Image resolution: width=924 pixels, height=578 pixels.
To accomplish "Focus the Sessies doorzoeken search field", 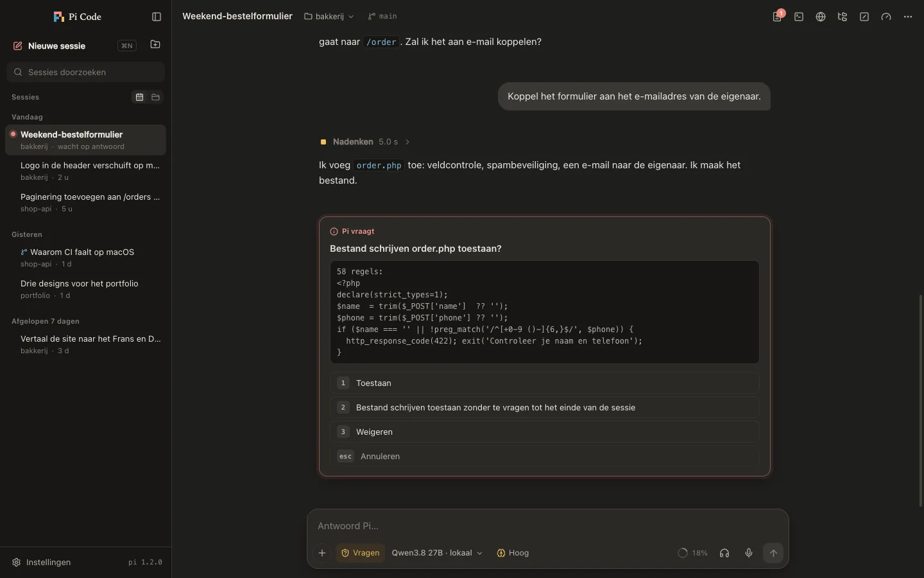I will [x=86, y=72].
